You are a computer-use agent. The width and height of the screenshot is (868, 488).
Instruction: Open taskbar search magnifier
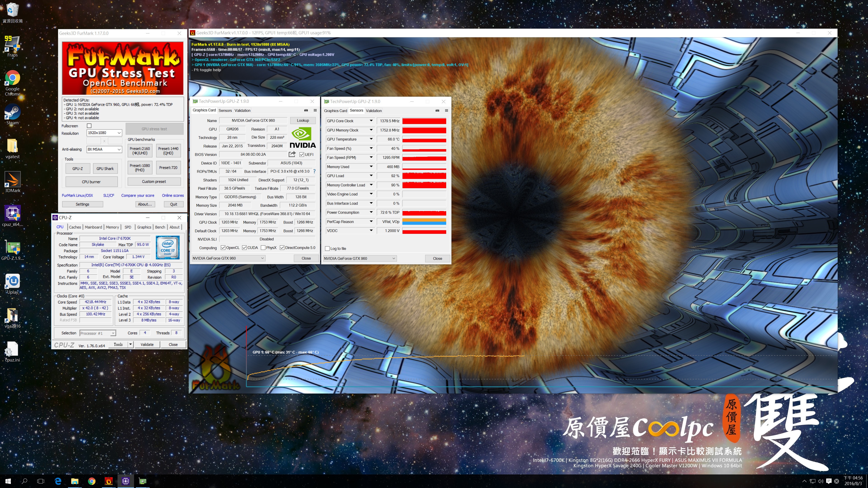click(x=24, y=481)
